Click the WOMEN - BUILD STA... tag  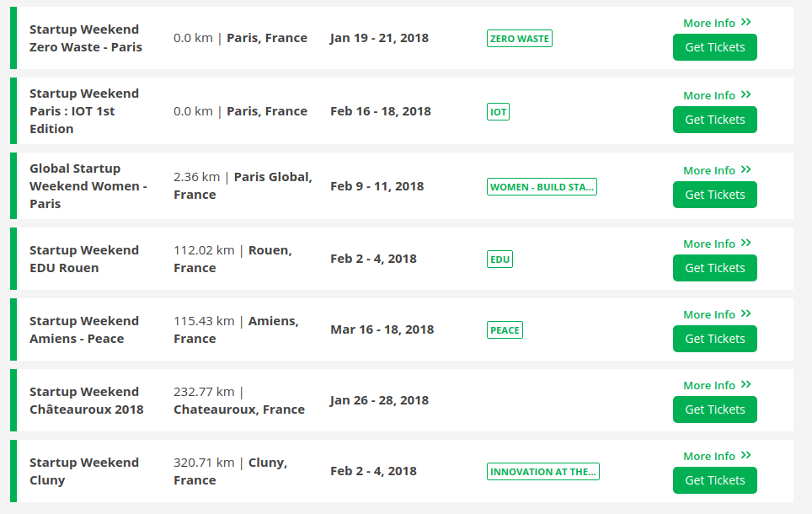click(x=542, y=187)
